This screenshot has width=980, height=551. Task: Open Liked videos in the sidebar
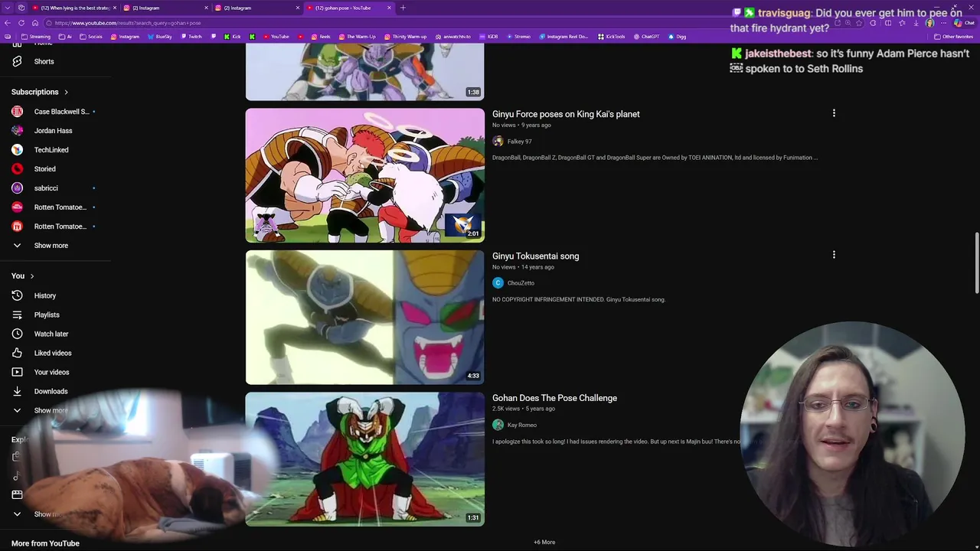(53, 353)
